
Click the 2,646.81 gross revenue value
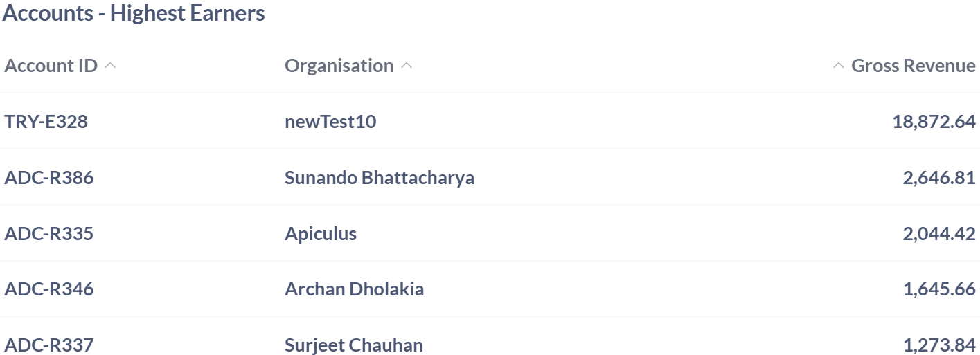[x=939, y=178]
